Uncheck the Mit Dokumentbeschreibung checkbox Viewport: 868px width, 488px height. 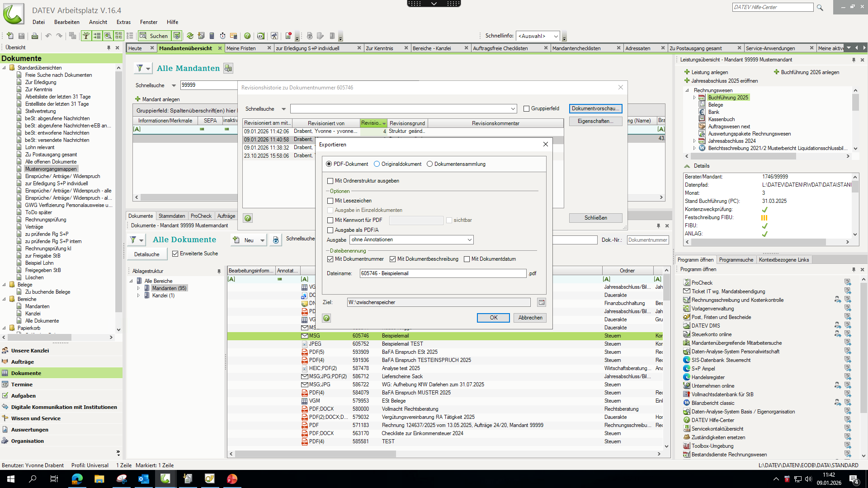click(392, 259)
